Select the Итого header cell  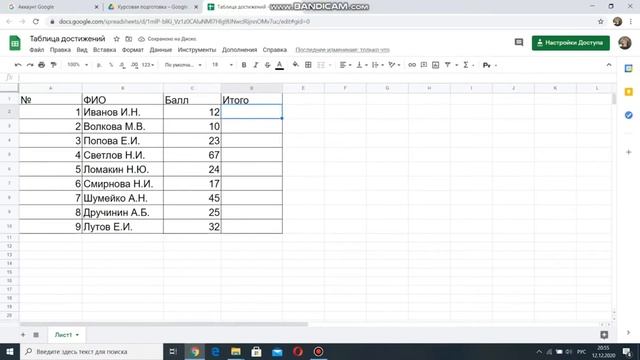point(251,100)
